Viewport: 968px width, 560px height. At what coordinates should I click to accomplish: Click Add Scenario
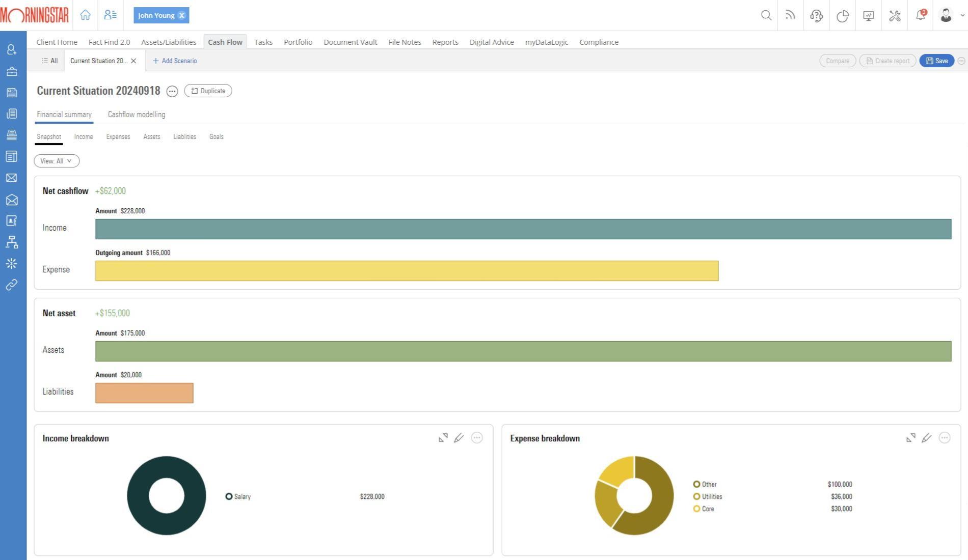point(175,61)
